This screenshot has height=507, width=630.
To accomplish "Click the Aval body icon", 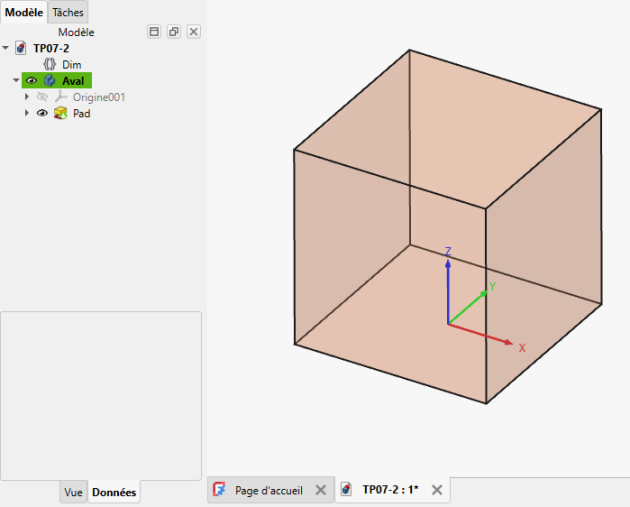I will 50,80.
